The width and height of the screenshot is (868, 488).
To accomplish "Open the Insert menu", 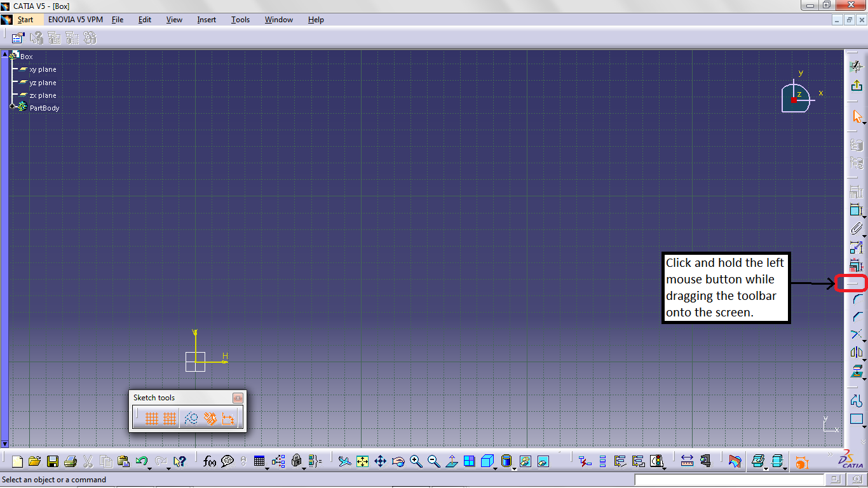I will click(x=206, y=20).
